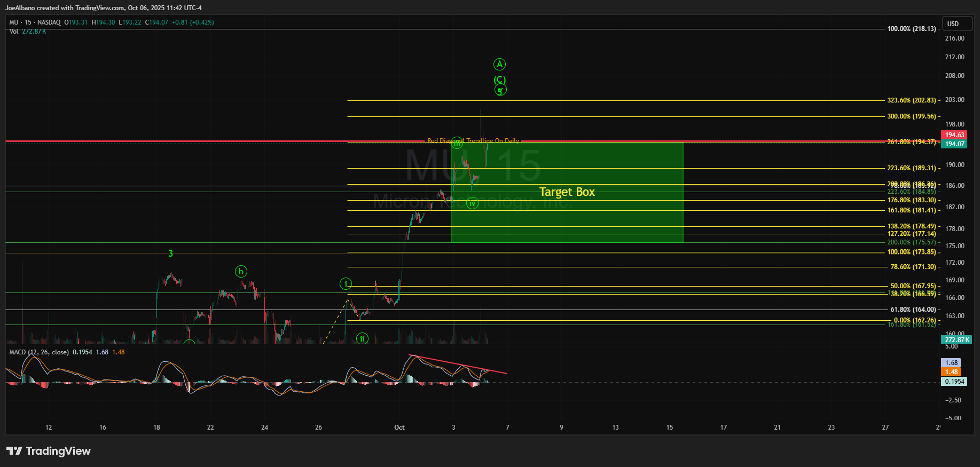The height and width of the screenshot is (467, 980).
Task: Click the green 194.07 last price tag
Action: click(954, 144)
